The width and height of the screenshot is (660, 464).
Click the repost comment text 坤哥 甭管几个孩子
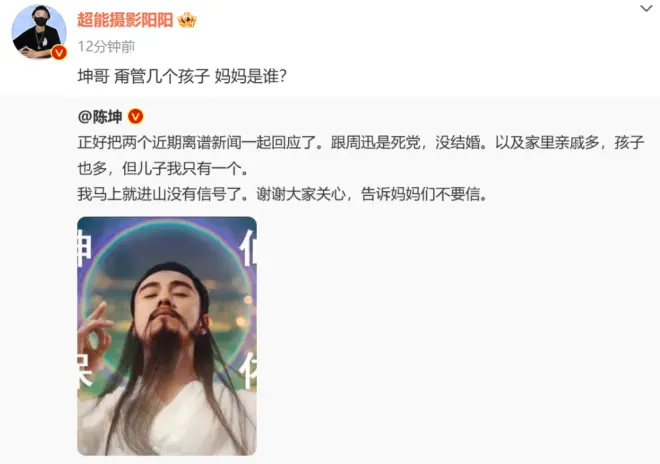pyautogui.click(x=144, y=77)
